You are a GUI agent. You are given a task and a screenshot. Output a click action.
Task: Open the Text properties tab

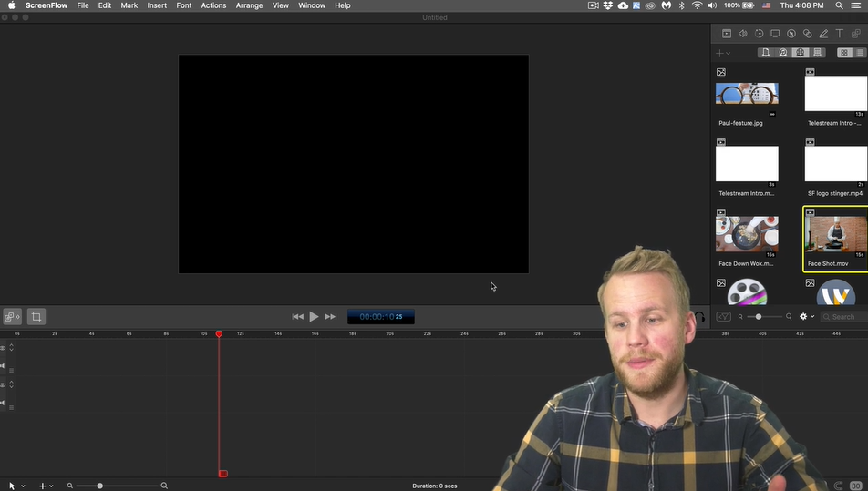839,34
